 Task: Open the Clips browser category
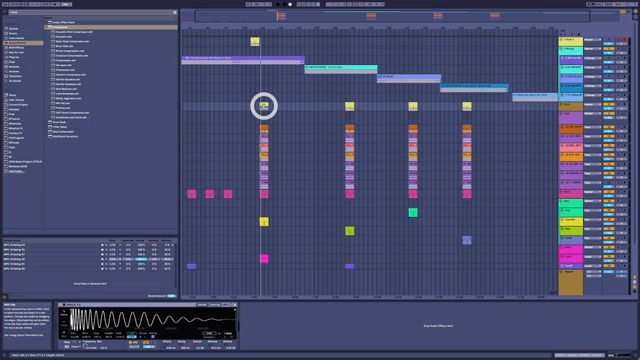(12, 62)
